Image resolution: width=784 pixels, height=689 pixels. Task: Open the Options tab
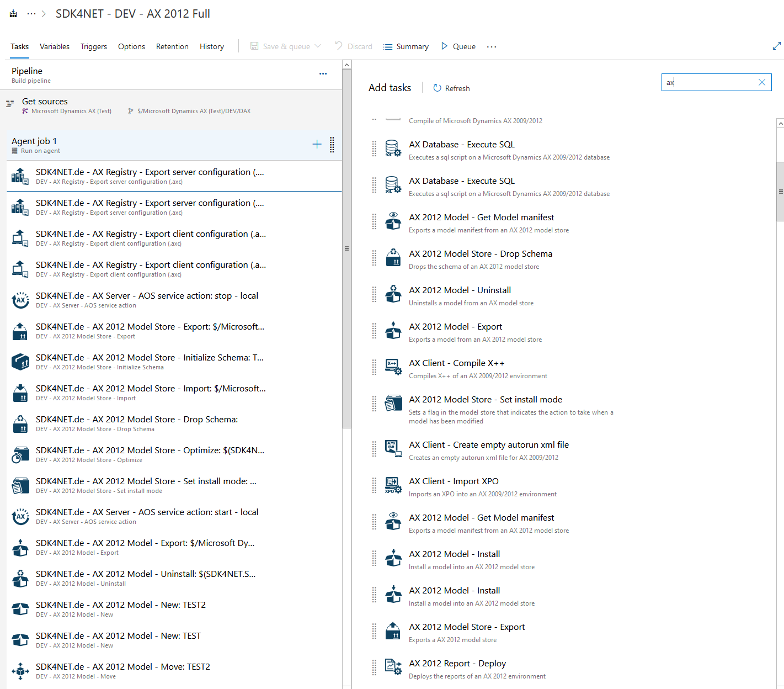(x=131, y=46)
